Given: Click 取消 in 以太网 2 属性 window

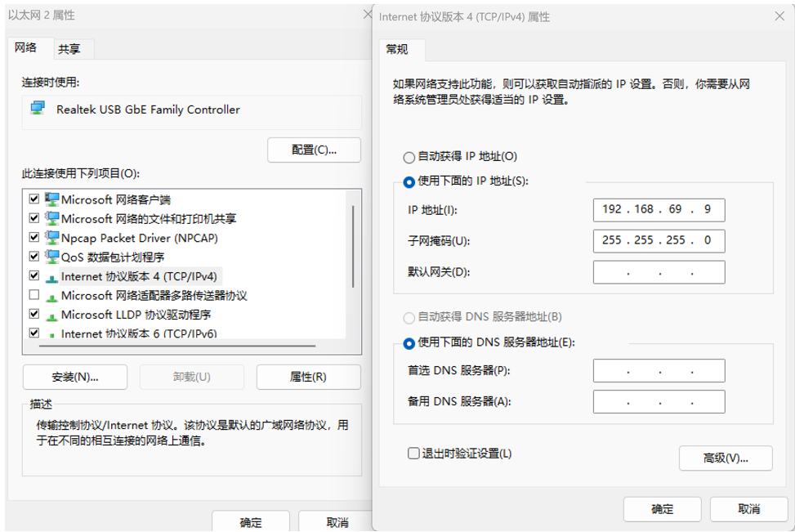Looking at the screenshot, I should pos(337,522).
